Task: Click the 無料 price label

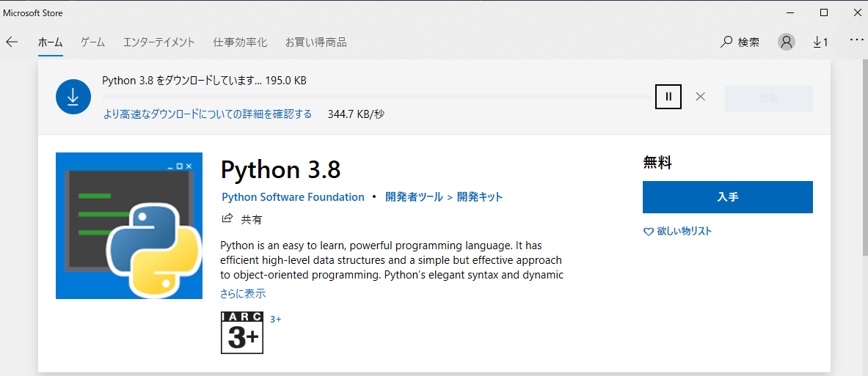Action: tap(657, 163)
